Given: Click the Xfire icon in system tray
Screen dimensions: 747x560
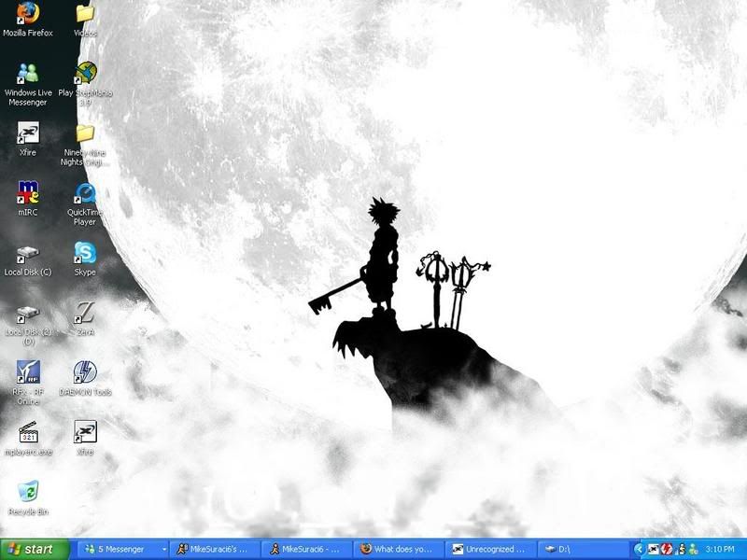Looking at the screenshot, I should (x=654, y=550).
